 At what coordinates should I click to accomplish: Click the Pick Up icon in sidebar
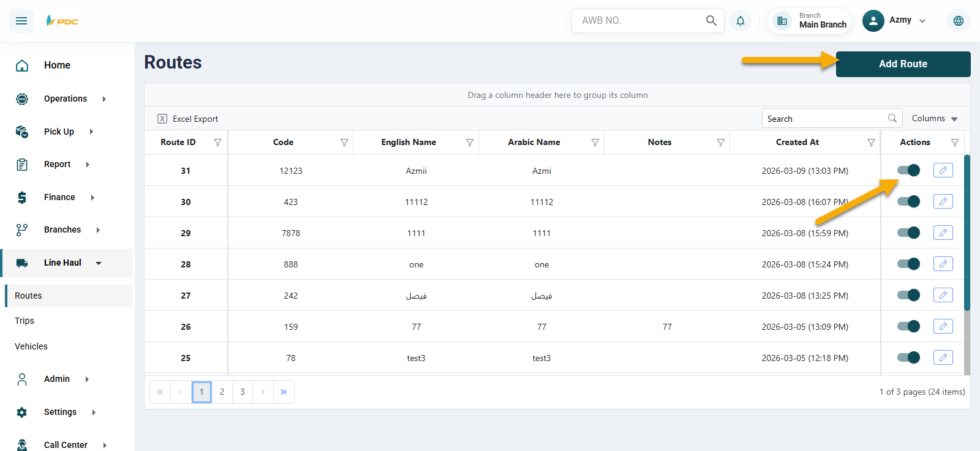(22, 132)
